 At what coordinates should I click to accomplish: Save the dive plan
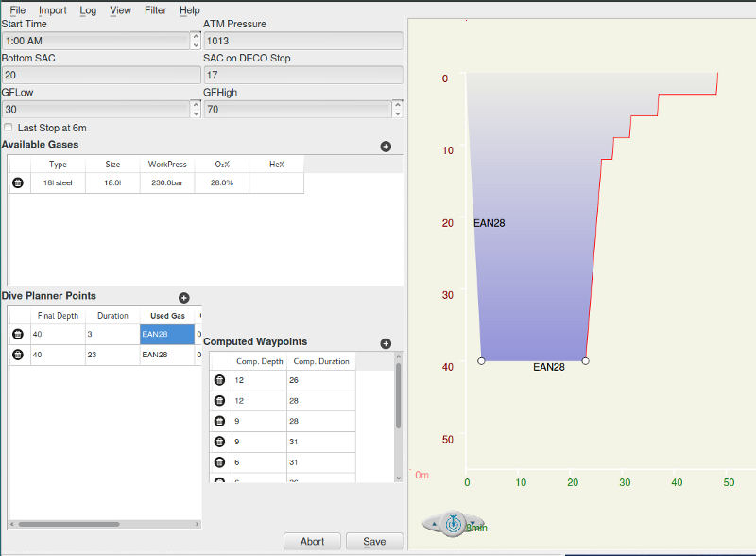pos(373,542)
